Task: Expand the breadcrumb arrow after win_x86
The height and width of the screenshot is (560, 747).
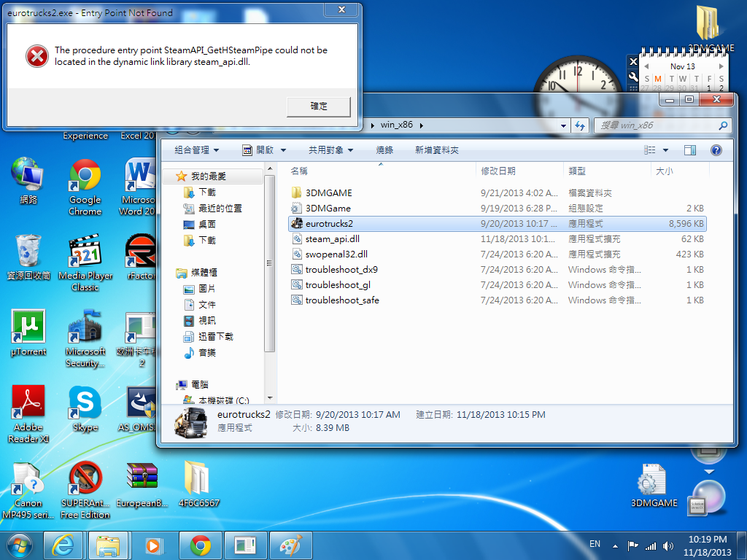Action: click(x=421, y=125)
